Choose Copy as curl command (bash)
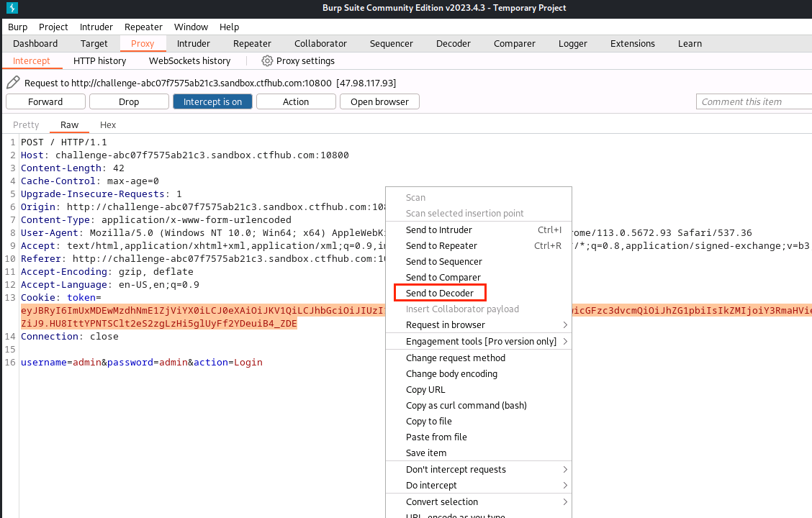Viewport: 812px width, 518px height. 479,406
